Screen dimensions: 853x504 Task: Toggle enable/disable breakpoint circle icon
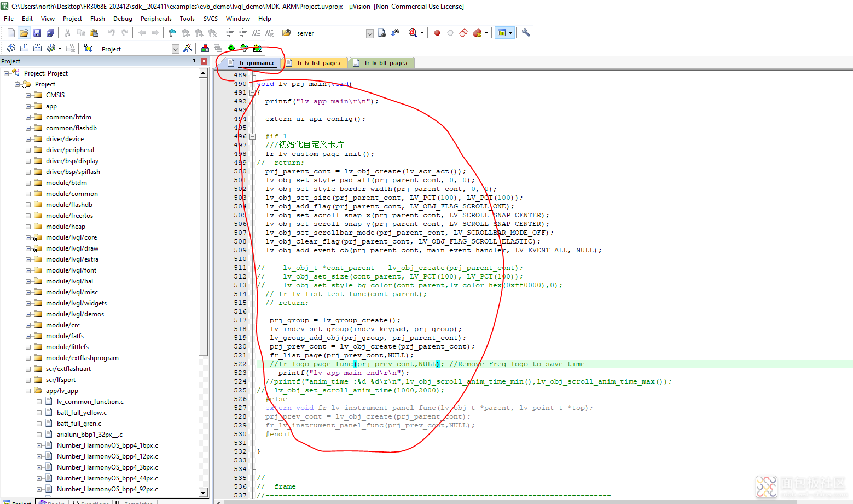click(x=450, y=33)
